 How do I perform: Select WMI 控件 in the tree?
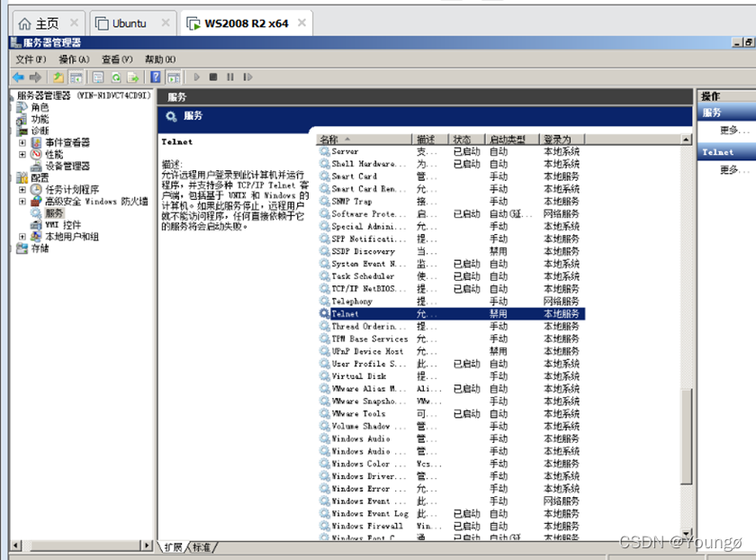pyautogui.click(x=63, y=225)
